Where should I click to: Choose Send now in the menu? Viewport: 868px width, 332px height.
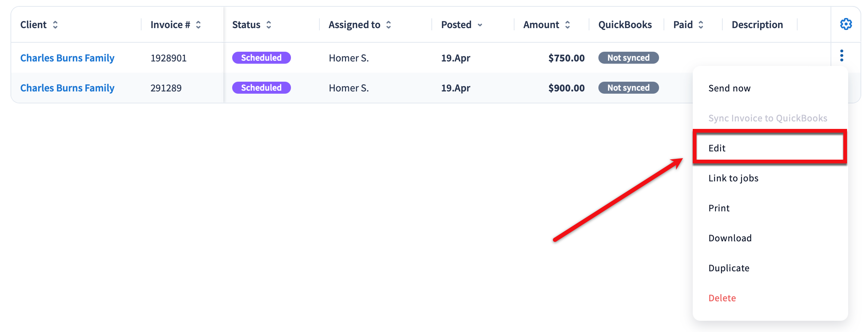(x=729, y=88)
